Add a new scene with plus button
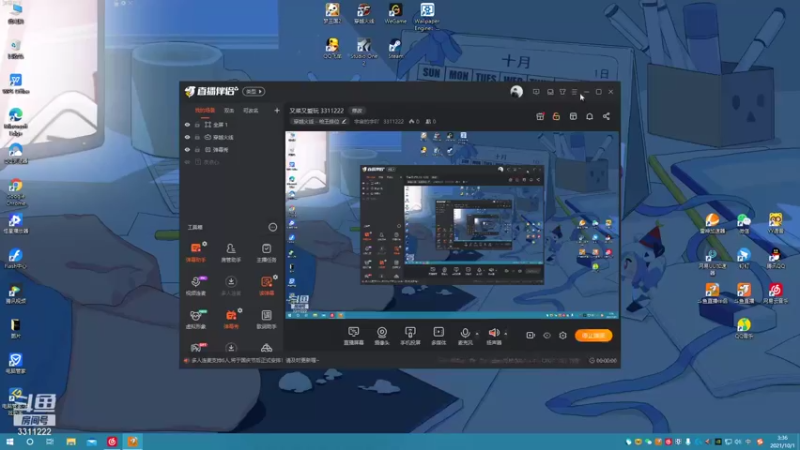This screenshot has height=450, width=800. [x=277, y=110]
